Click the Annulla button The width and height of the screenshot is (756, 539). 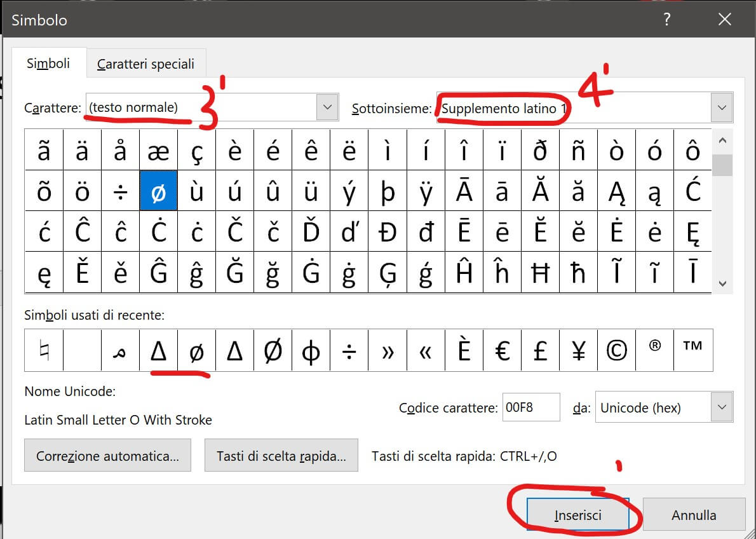pyautogui.click(x=694, y=514)
